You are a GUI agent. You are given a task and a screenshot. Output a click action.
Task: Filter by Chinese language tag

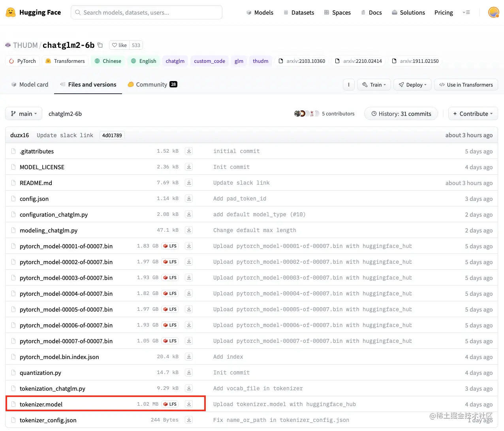tap(108, 61)
